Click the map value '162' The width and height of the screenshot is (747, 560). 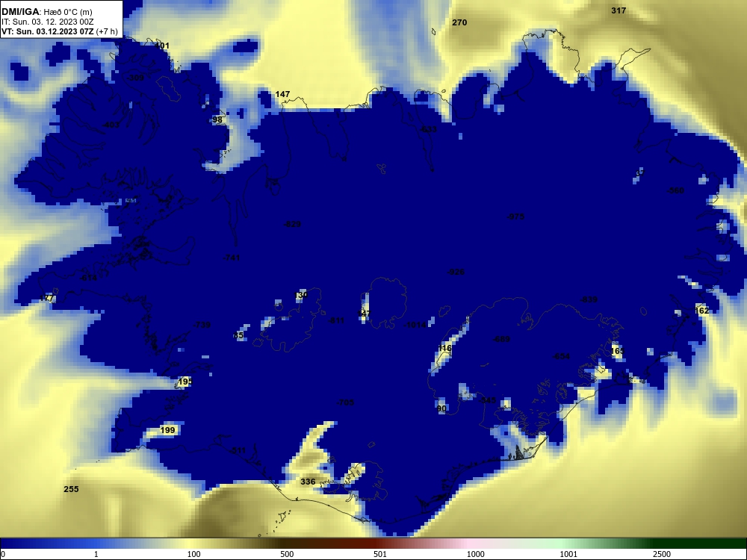coord(701,311)
